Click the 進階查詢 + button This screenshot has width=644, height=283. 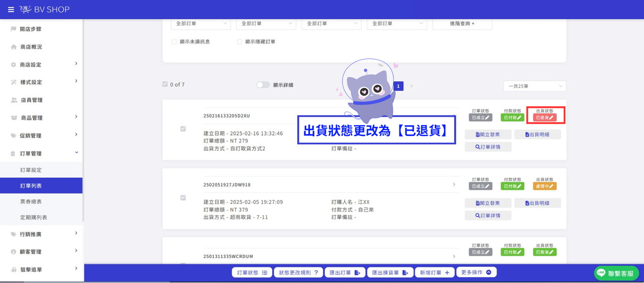coord(462,24)
